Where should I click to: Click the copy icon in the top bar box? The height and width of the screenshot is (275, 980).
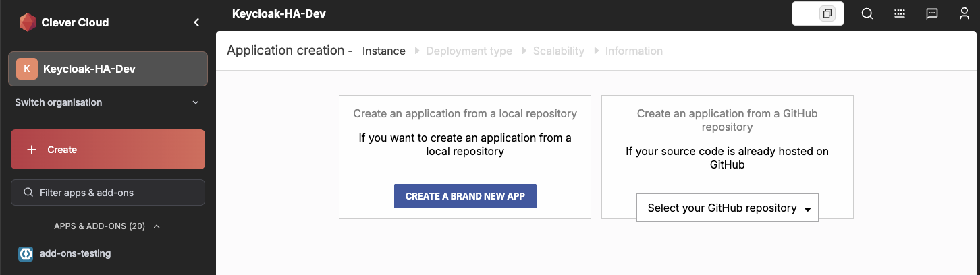pos(827,13)
